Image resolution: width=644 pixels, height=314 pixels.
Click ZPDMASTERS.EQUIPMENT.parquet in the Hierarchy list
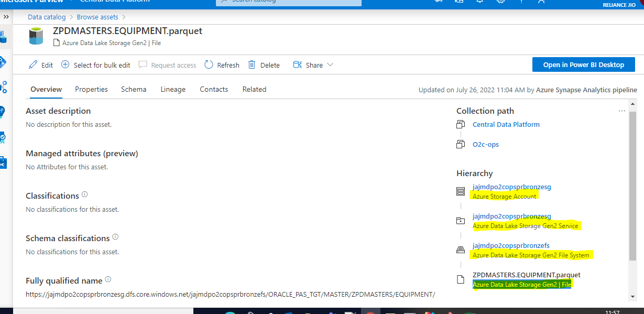click(x=527, y=275)
